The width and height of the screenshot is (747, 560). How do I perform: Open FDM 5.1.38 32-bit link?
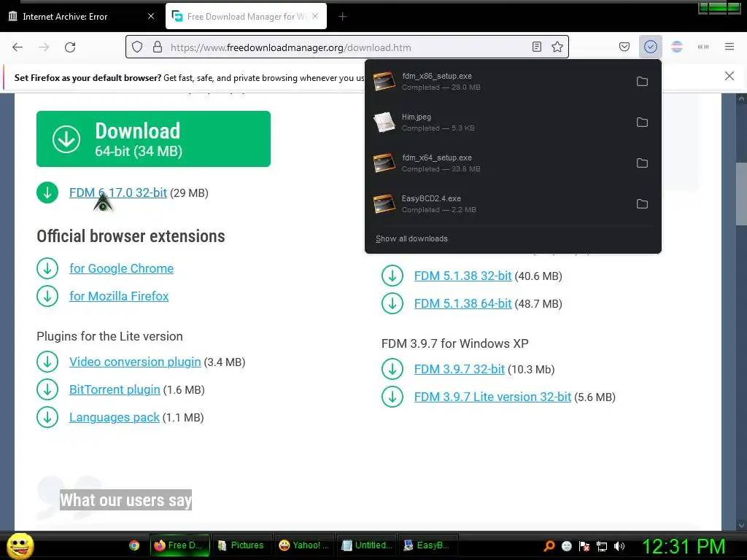tap(463, 276)
